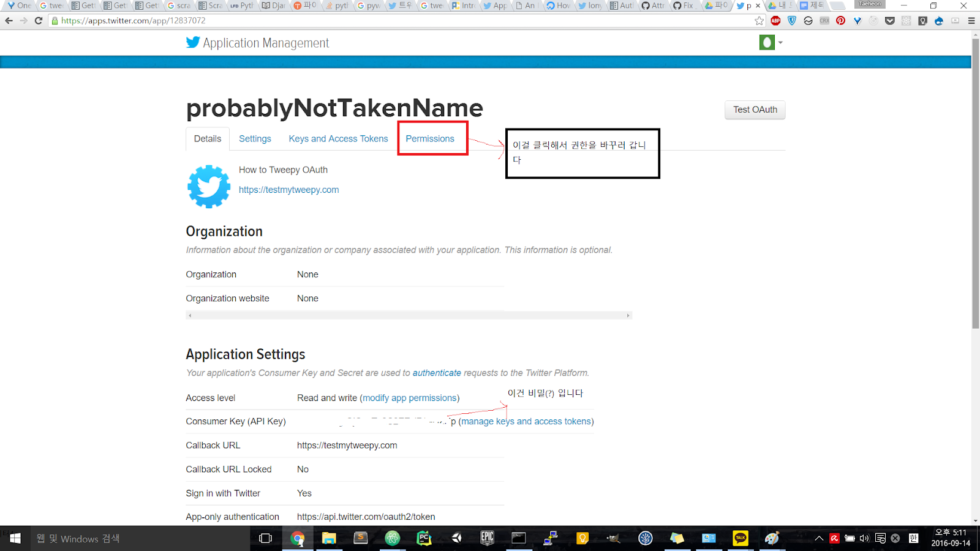Screen dimensions: 980x551
Task: Open Task View on the taskbar
Action: pyautogui.click(x=265, y=538)
